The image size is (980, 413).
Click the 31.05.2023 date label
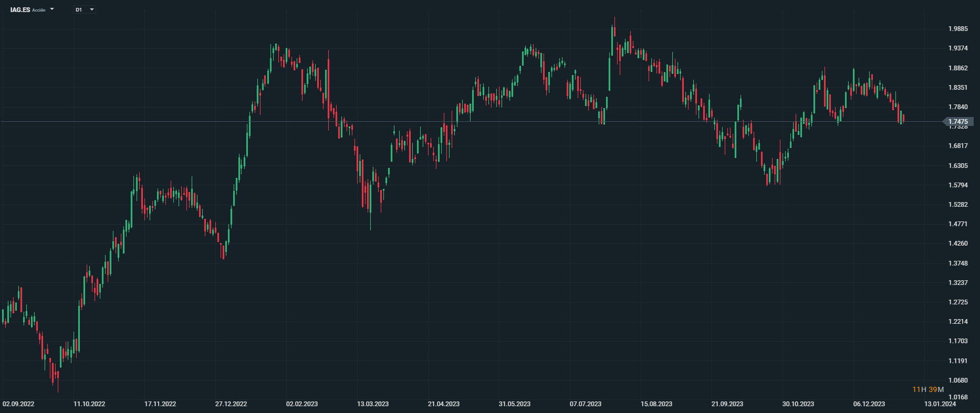[x=515, y=404]
